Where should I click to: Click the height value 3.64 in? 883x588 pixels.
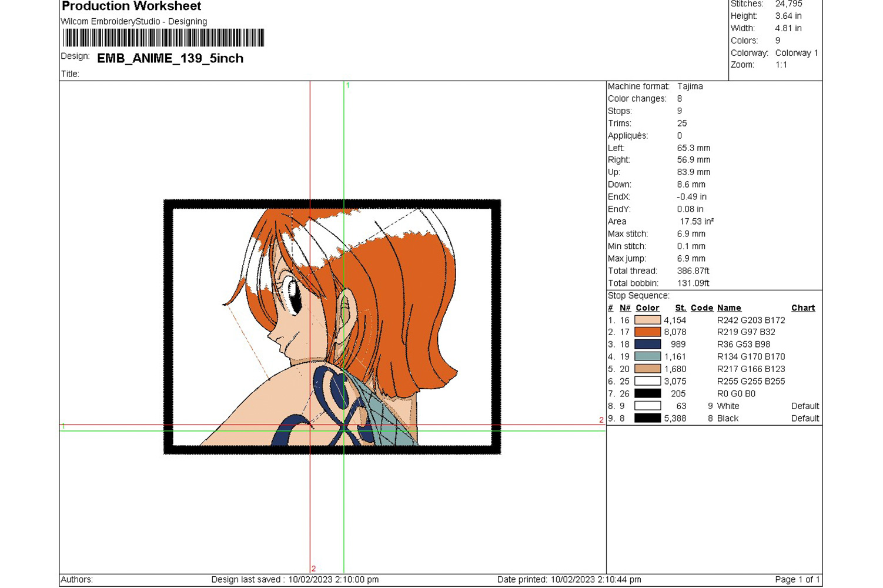pyautogui.click(x=788, y=16)
